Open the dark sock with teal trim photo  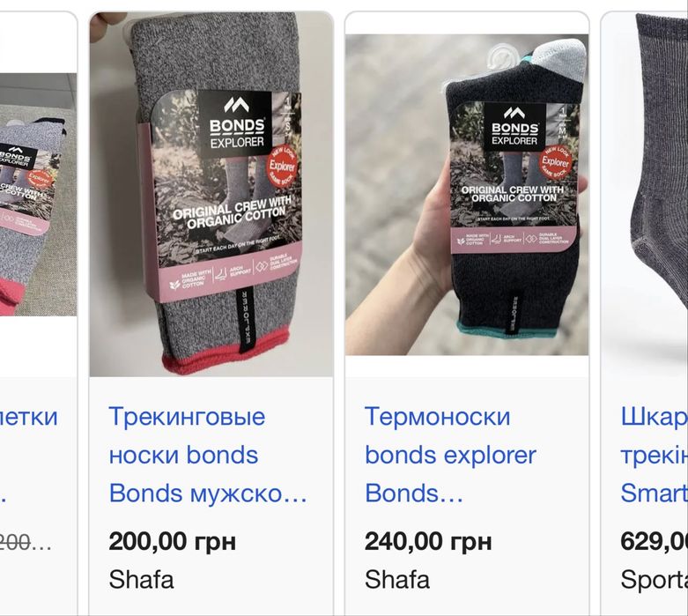tap(467, 195)
